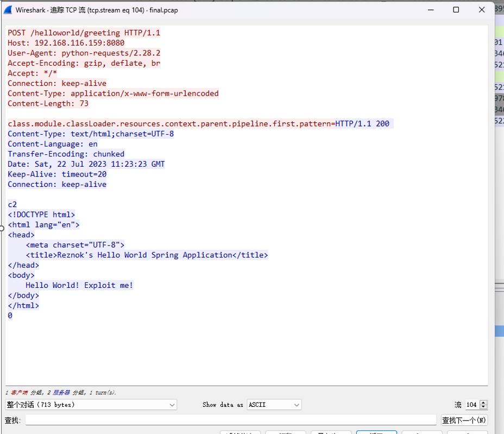
Task: Click the Reznok's Hello World title line
Action: pyautogui.click(x=147, y=255)
